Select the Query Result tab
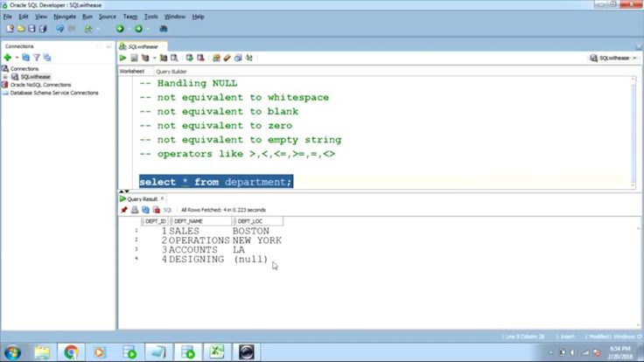 coord(142,199)
